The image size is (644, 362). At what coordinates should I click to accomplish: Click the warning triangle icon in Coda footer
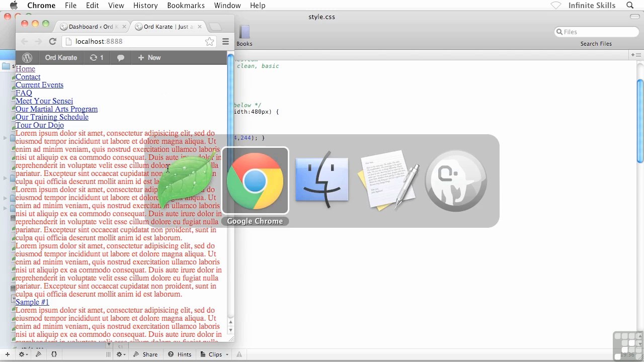click(x=239, y=354)
